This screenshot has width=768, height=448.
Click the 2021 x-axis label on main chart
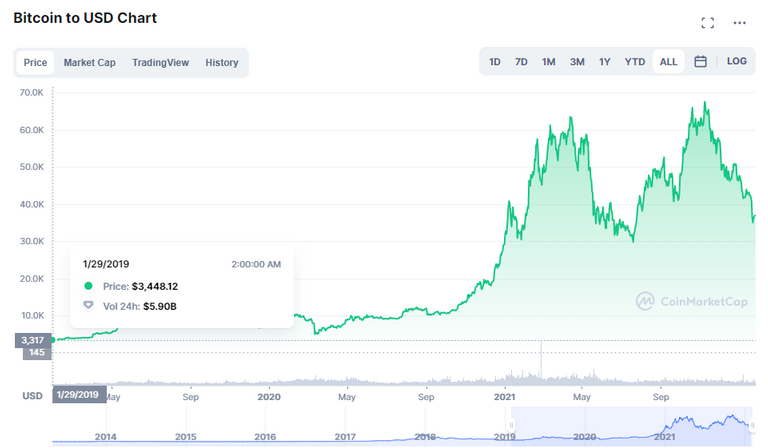(504, 397)
